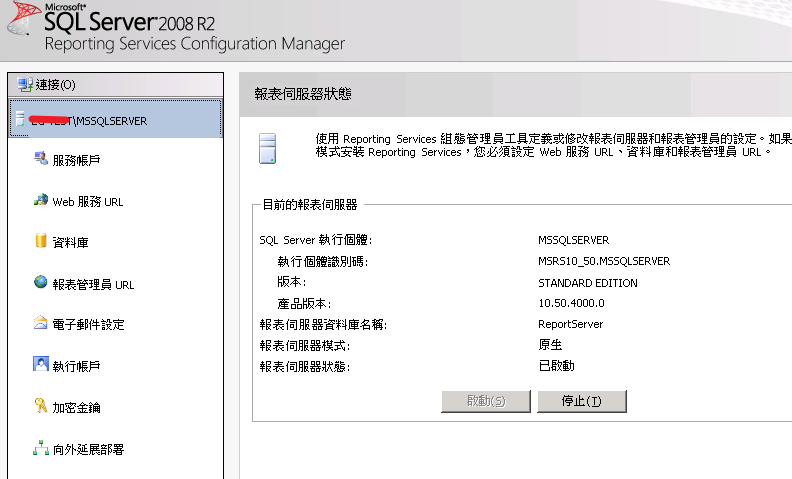The height and width of the screenshot is (479, 792).
Task: Click the 已啟動 server status value
Action: (x=556, y=366)
